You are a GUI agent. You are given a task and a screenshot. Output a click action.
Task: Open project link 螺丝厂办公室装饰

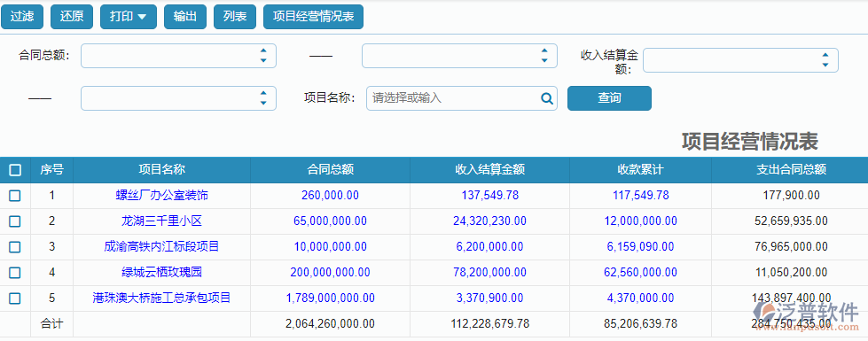(x=161, y=195)
